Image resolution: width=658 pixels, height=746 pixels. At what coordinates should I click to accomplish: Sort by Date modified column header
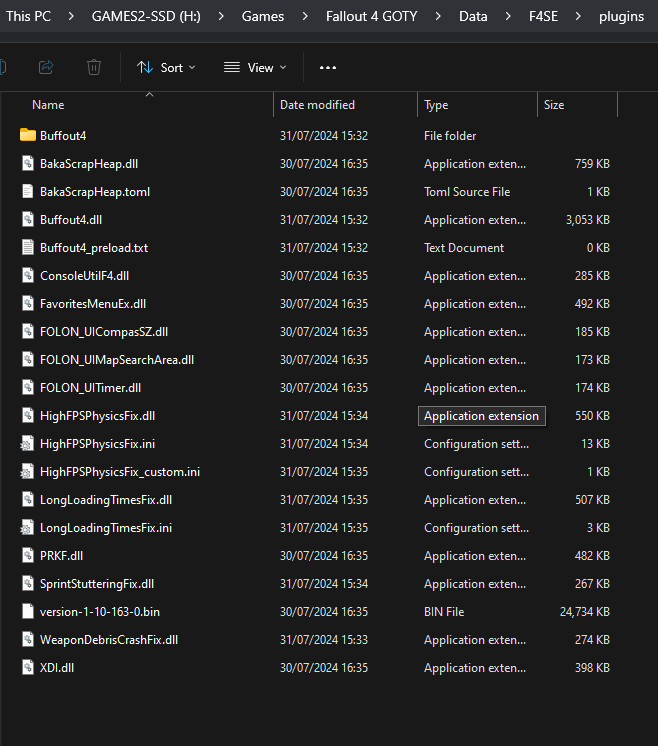(317, 105)
